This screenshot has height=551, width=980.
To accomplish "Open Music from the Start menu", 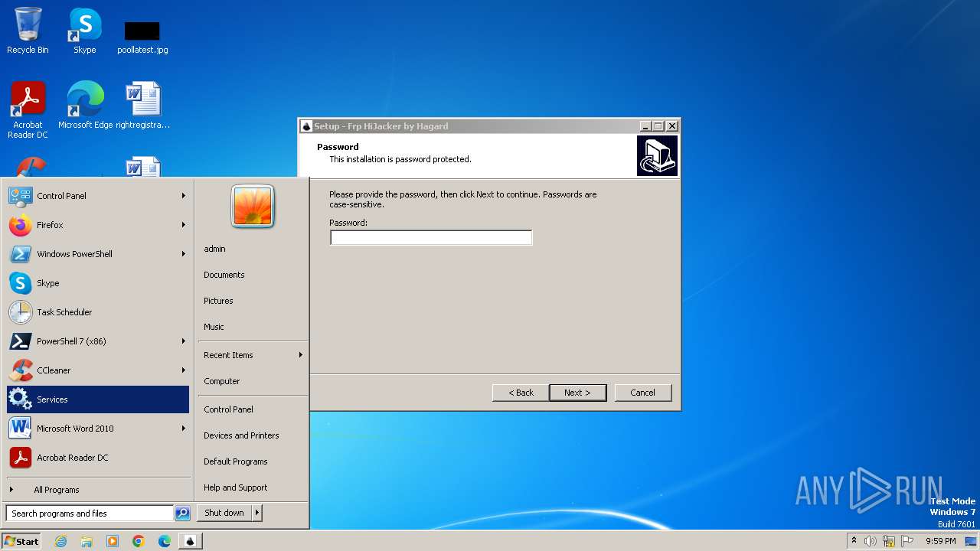I will coord(214,327).
